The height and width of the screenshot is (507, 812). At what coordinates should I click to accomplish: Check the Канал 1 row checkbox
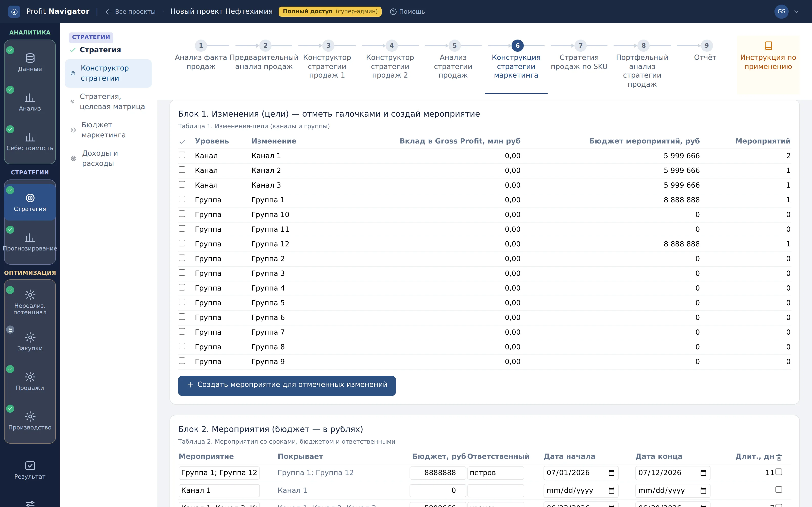[x=182, y=155]
